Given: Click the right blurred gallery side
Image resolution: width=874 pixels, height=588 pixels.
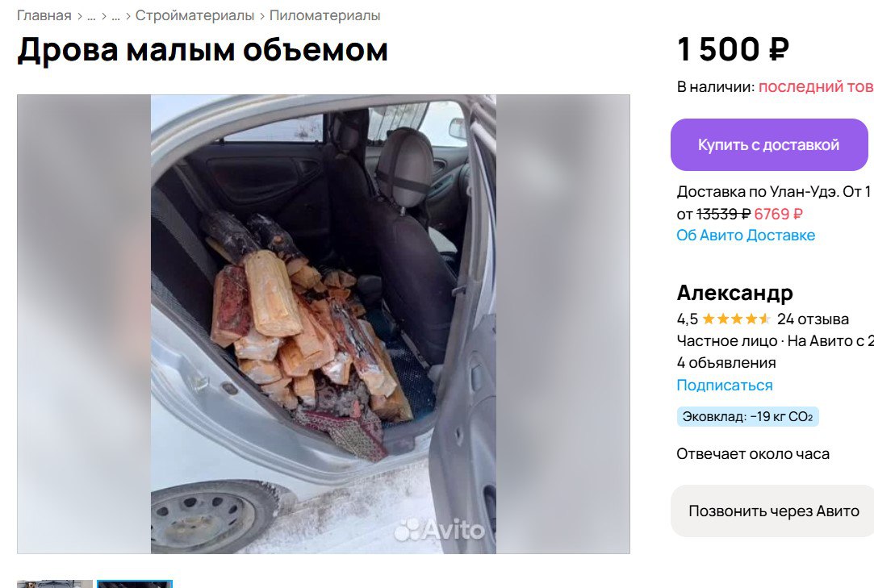Looking at the screenshot, I should pos(563,323).
